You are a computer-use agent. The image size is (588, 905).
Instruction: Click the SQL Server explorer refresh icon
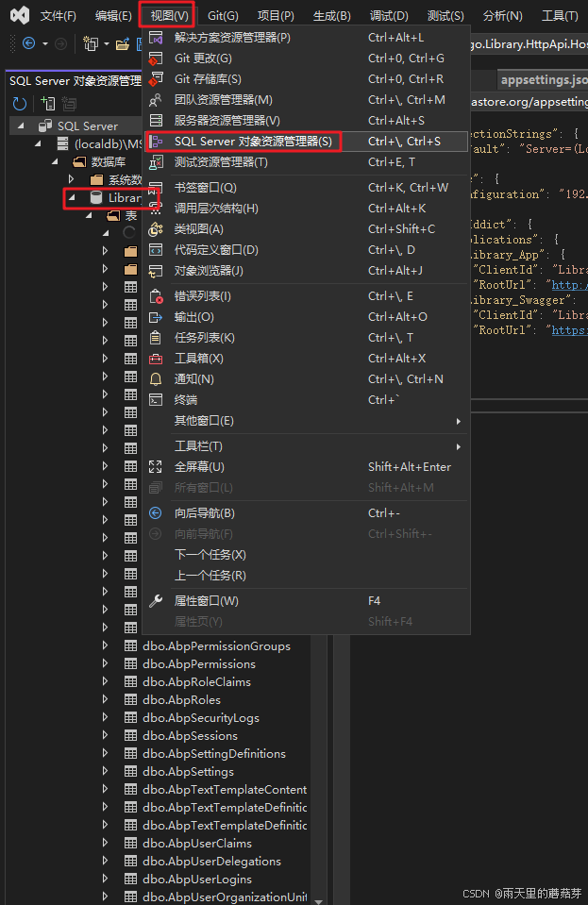pos(20,104)
